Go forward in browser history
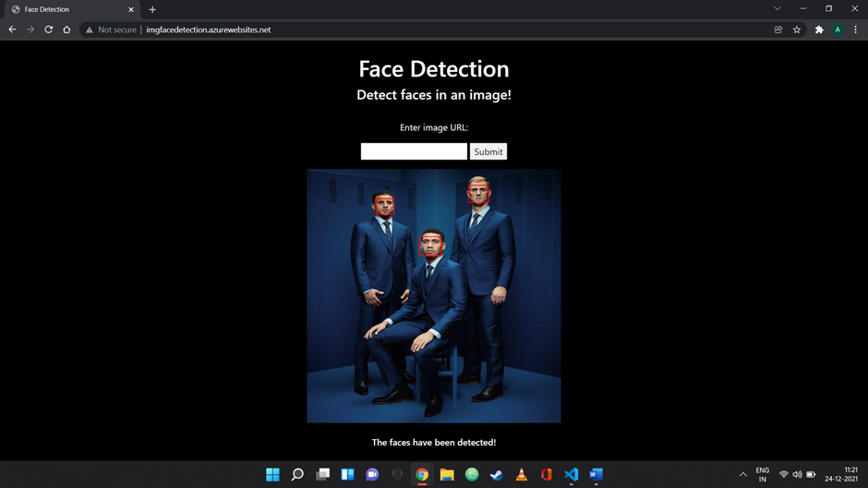The image size is (868, 488). point(30,30)
